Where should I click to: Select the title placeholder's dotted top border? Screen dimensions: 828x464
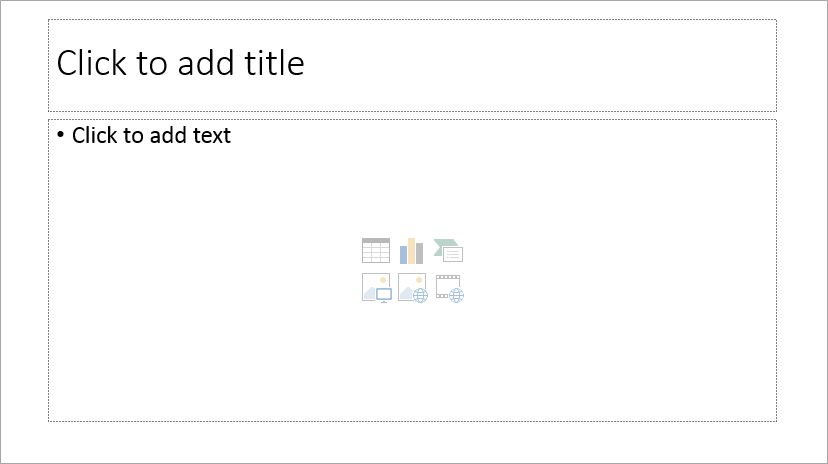pyautogui.click(x=412, y=20)
